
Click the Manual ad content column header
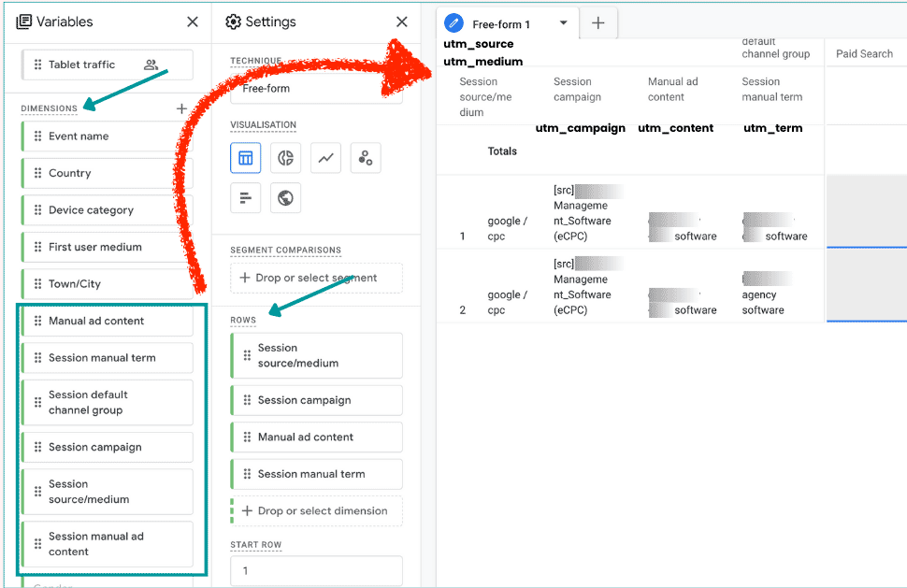point(672,90)
